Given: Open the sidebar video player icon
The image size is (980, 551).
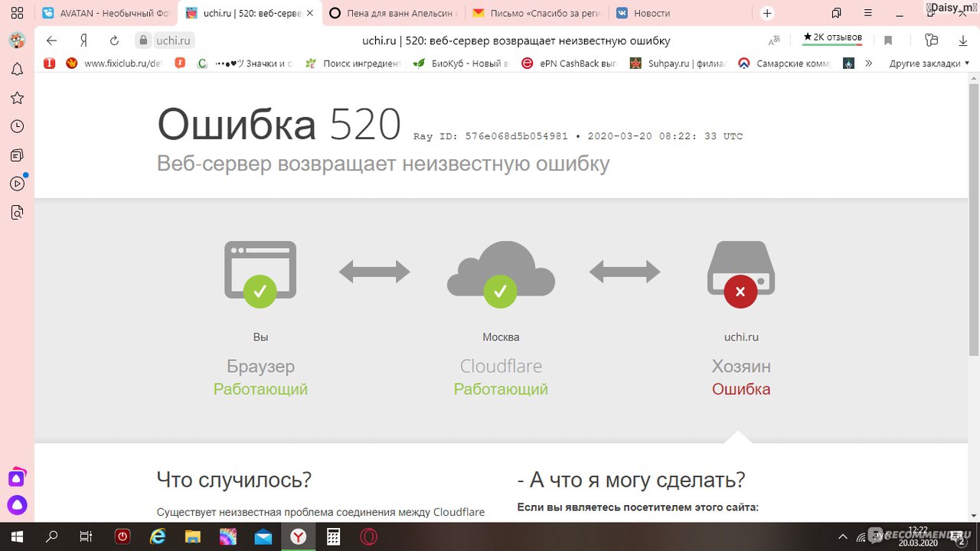Looking at the screenshot, I should 17,184.
